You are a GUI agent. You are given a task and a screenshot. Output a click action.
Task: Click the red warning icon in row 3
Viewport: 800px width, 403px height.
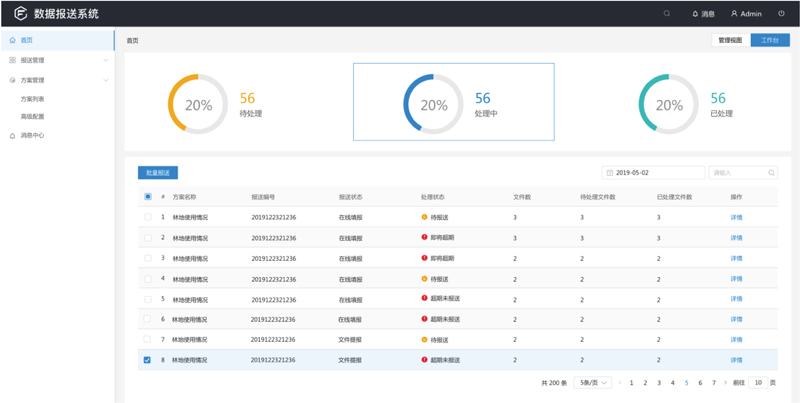click(x=424, y=258)
